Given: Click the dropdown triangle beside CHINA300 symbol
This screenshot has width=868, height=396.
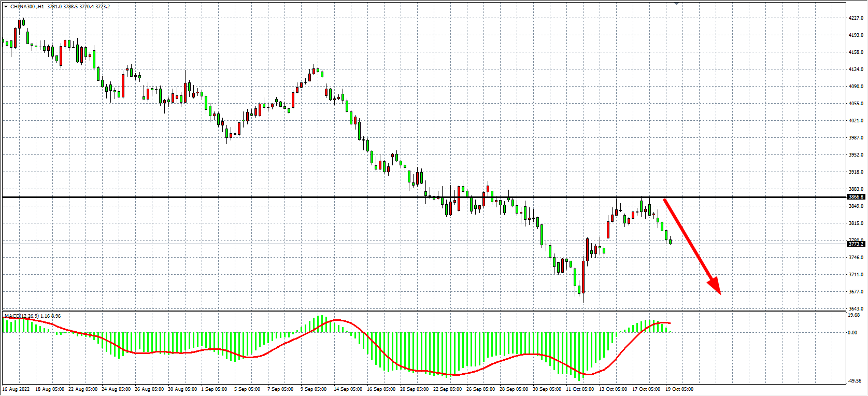Looking at the screenshot, I should [x=6, y=7].
